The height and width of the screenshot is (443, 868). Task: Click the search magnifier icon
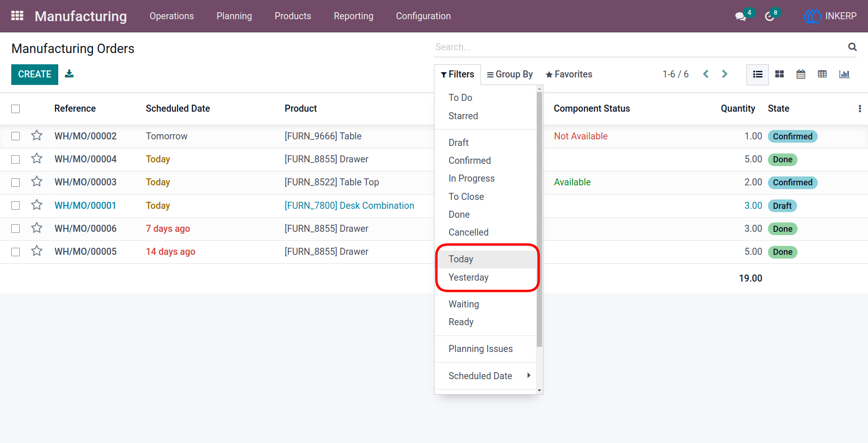pyautogui.click(x=852, y=47)
